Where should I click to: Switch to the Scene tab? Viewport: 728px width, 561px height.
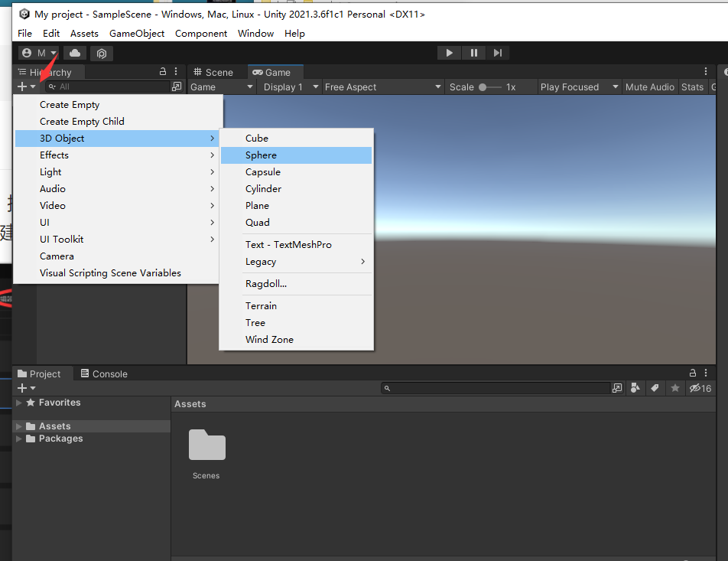(213, 73)
